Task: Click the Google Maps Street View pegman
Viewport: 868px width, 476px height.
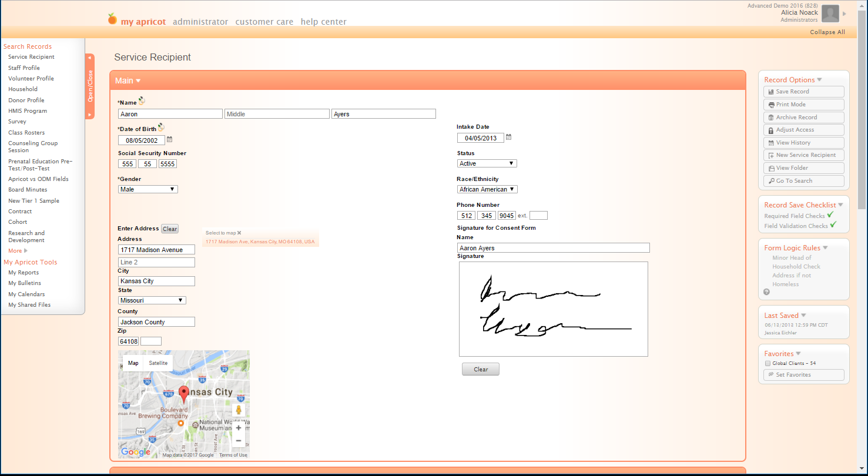Action: [239, 410]
